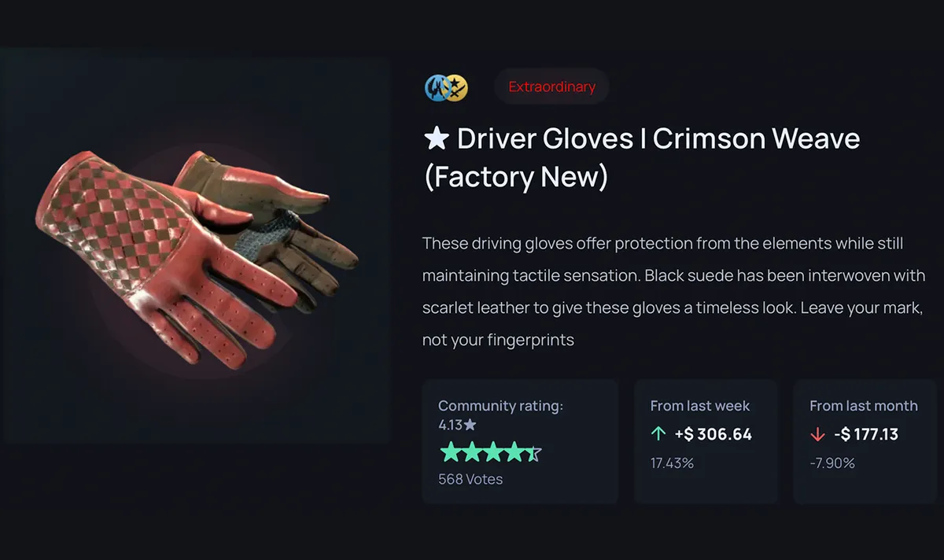Click the red down arrow for monthly change

[x=817, y=434]
